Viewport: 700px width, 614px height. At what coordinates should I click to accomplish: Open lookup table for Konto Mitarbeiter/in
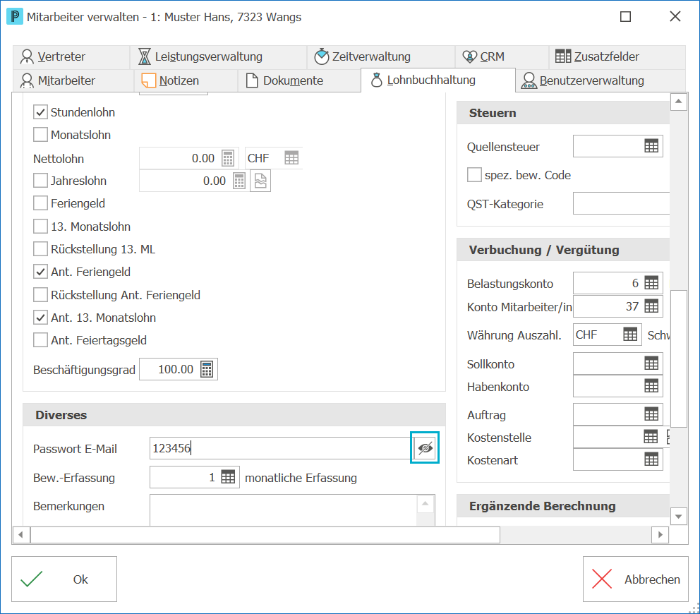tap(651, 306)
